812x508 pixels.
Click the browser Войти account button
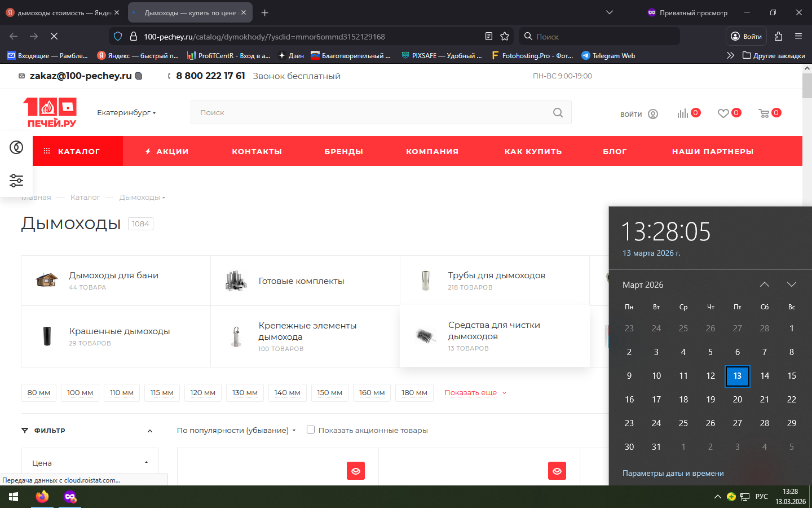pyautogui.click(x=746, y=36)
